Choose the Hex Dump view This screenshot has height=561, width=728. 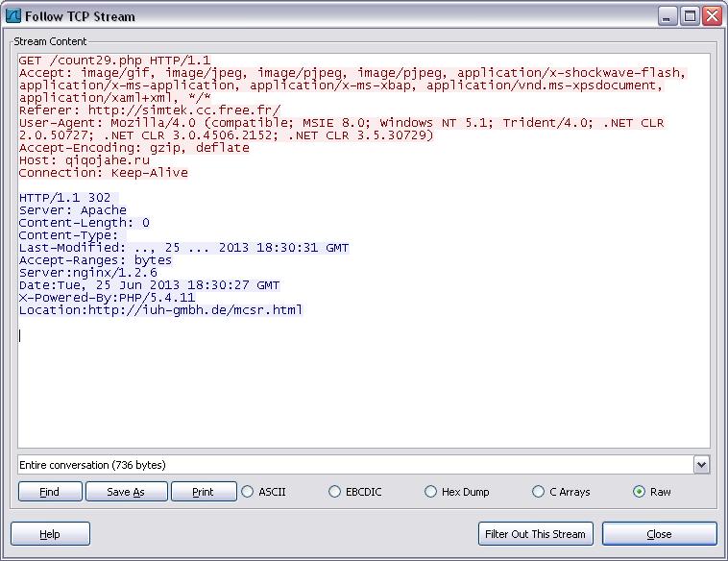click(431, 492)
